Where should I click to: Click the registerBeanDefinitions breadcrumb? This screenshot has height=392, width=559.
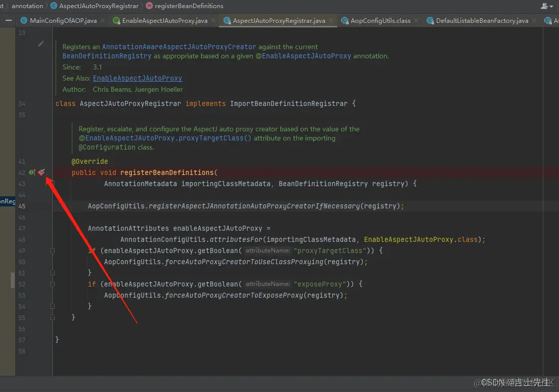click(189, 6)
